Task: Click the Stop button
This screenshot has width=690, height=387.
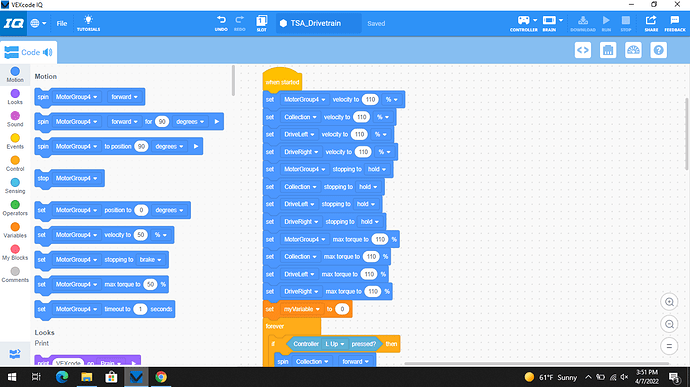Action: click(625, 23)
